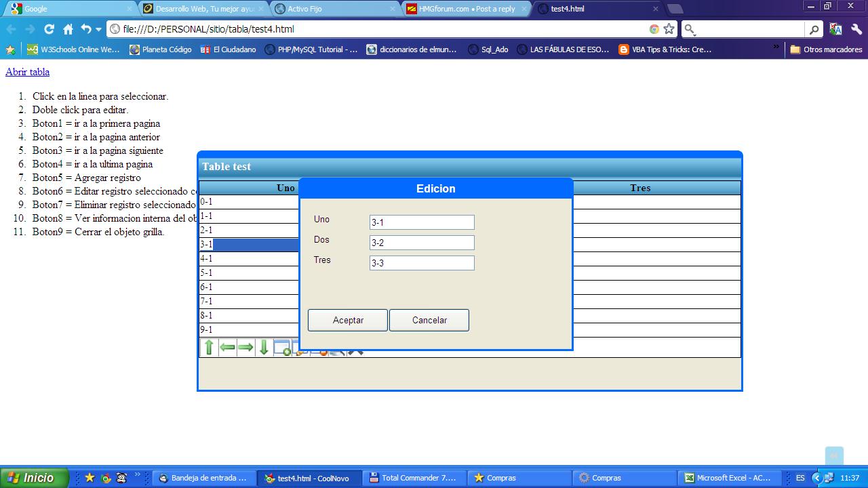Viewport: 868px width, 488px height.
Task: Show hidden bookmarks with the double chevron
Action: 776,47
